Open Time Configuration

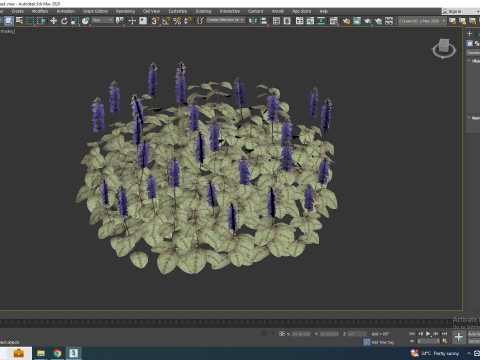(x=444, y=341)
